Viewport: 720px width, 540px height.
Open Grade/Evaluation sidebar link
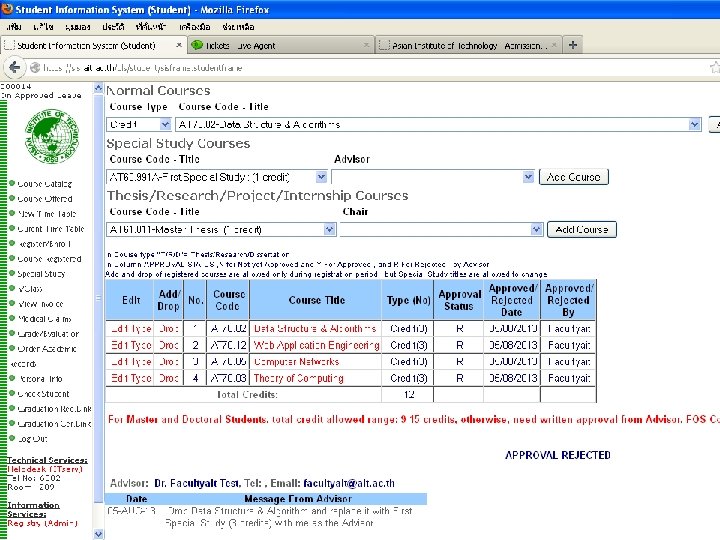pyautogui.click(x=48, y=334)
